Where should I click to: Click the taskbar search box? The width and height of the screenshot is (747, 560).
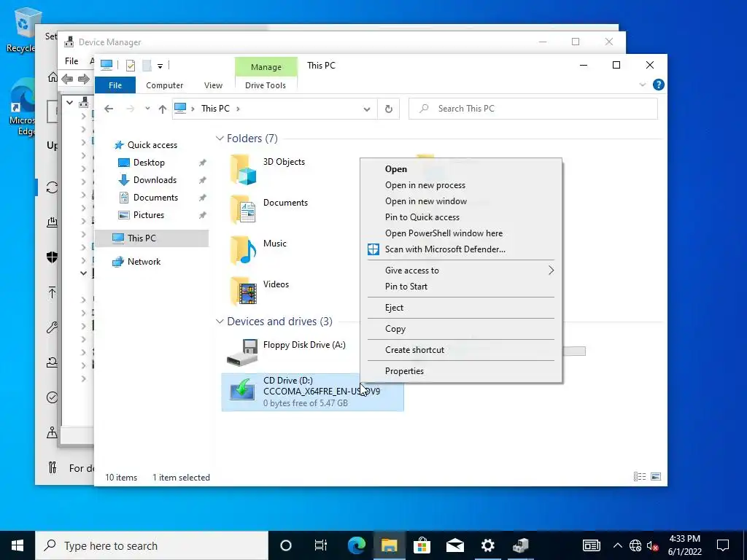[x=152, y=545]
